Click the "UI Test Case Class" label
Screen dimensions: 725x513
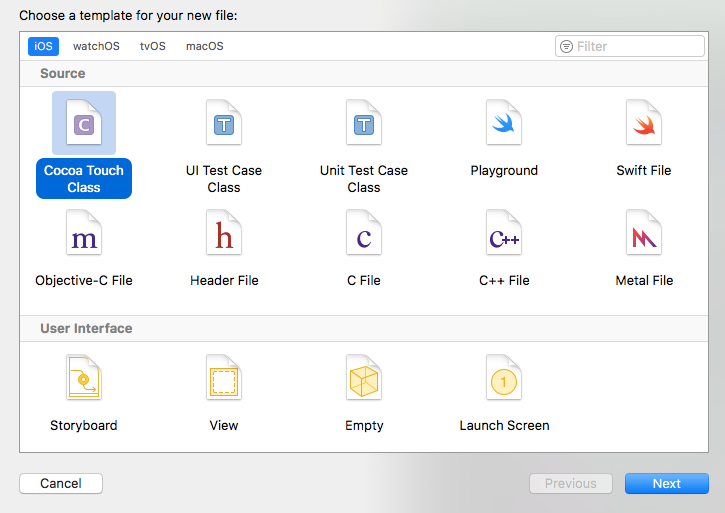(224, 179)
